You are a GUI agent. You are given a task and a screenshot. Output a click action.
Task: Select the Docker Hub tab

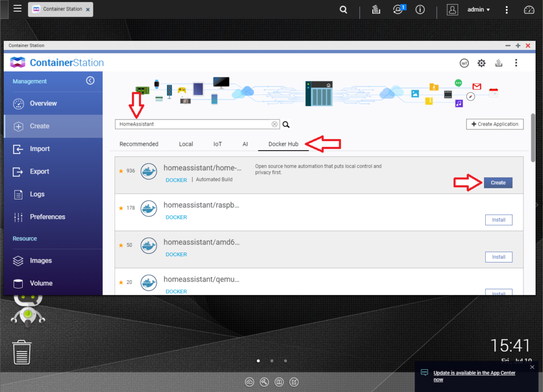tap(283, 144)
